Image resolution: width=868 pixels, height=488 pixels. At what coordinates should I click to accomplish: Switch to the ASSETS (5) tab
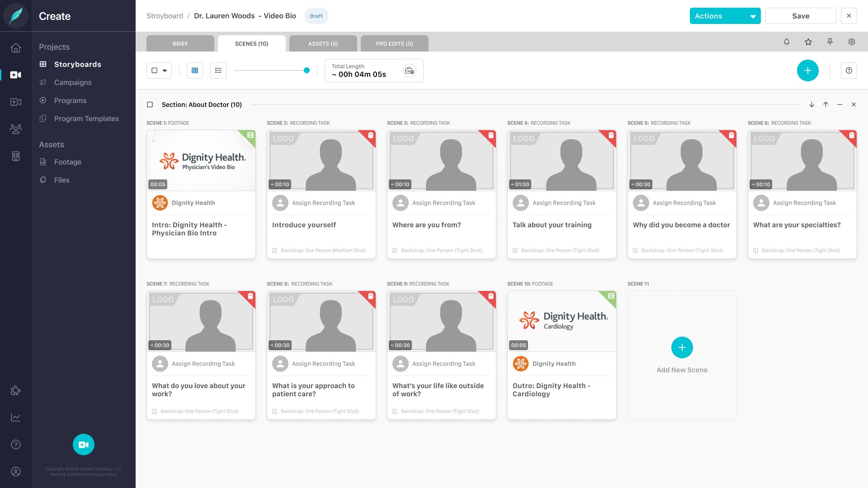click(x=323, y=44)
